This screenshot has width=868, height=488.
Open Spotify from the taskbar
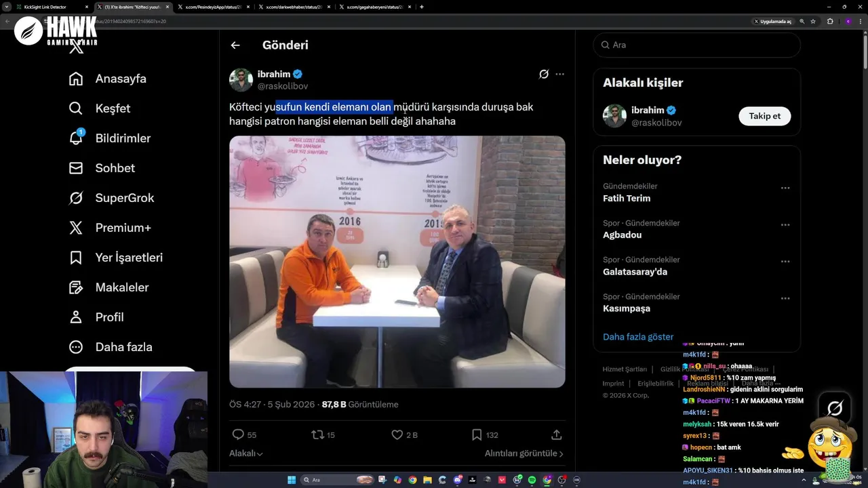(532, 480)
